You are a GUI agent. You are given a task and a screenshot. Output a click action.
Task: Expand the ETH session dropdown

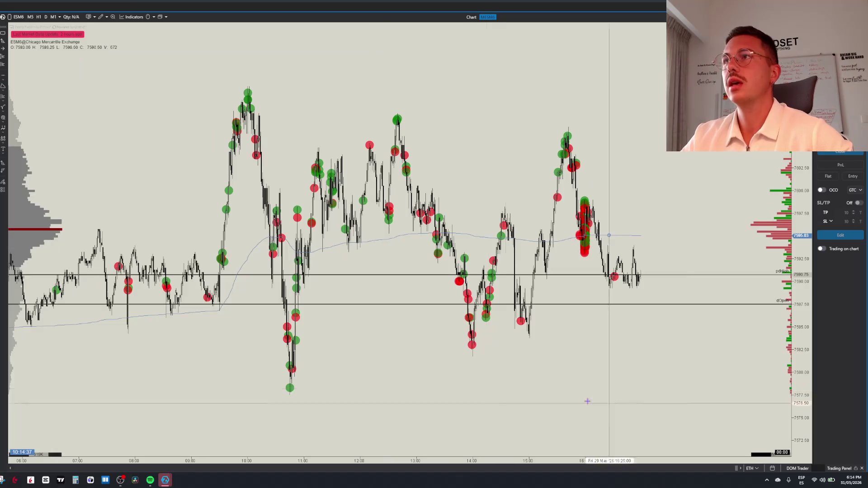click(x=752, y=468)
